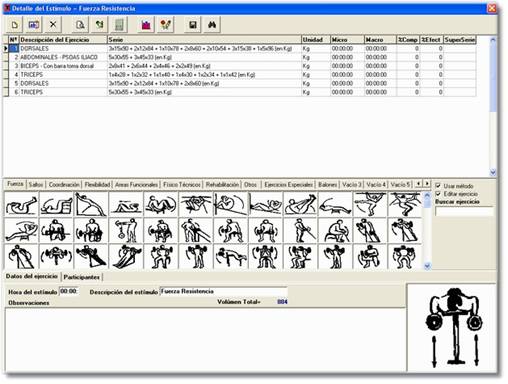This screenshot has height=384, width=508.
Task: Click the tab strip left scroll arrow
Action: point(419,184)
